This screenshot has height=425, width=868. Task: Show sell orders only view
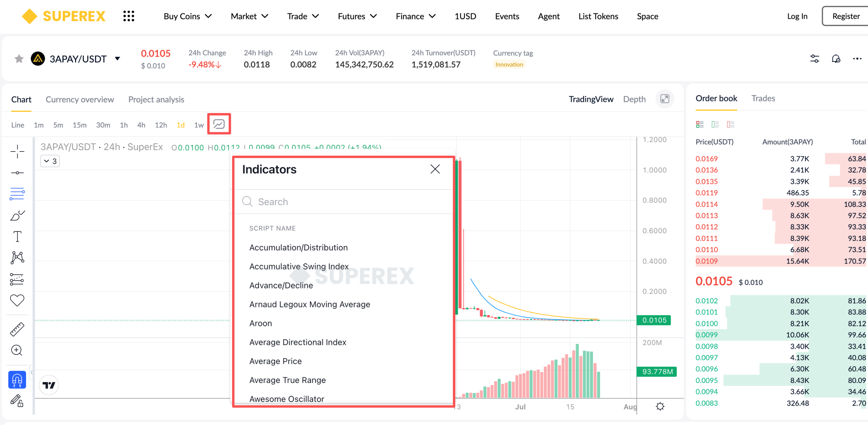(730, 124)
